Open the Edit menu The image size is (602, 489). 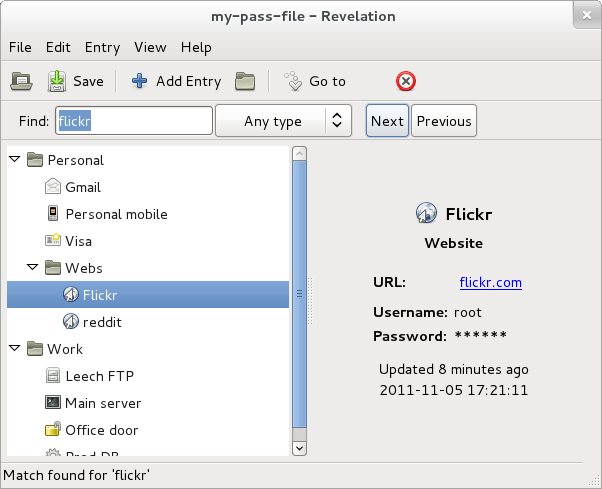click(x=58, y=47)
